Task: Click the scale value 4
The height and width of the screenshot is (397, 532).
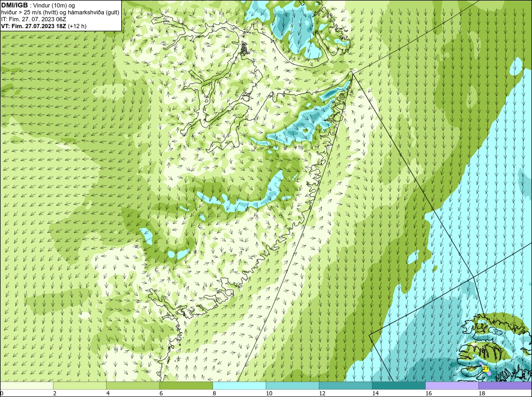Action: (108, 393)
